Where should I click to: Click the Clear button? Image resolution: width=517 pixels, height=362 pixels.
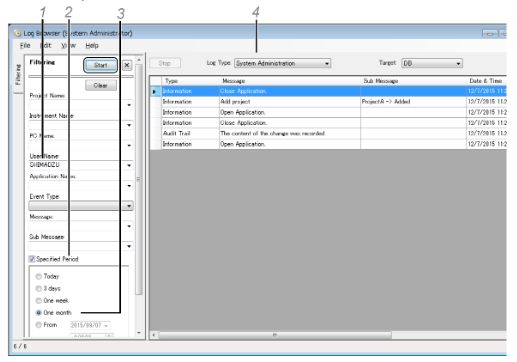coord(101,86)
